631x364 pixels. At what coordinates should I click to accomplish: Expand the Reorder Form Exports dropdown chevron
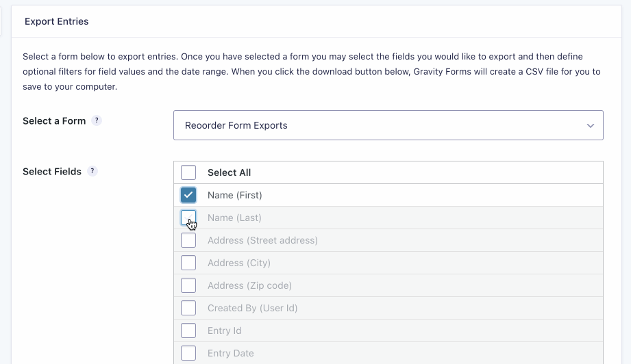pyautogui.click(x=591, y=126)
